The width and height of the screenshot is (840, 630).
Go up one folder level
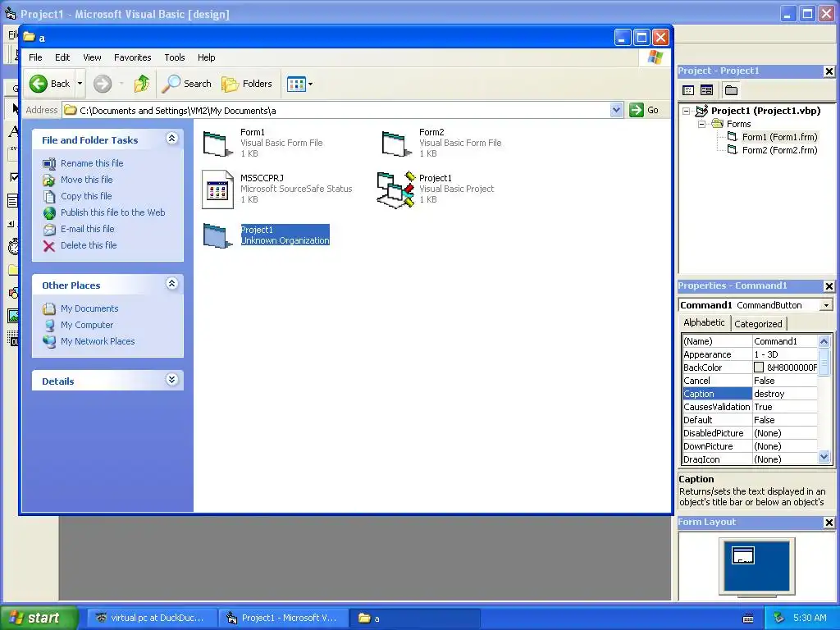tap(142, 84)
